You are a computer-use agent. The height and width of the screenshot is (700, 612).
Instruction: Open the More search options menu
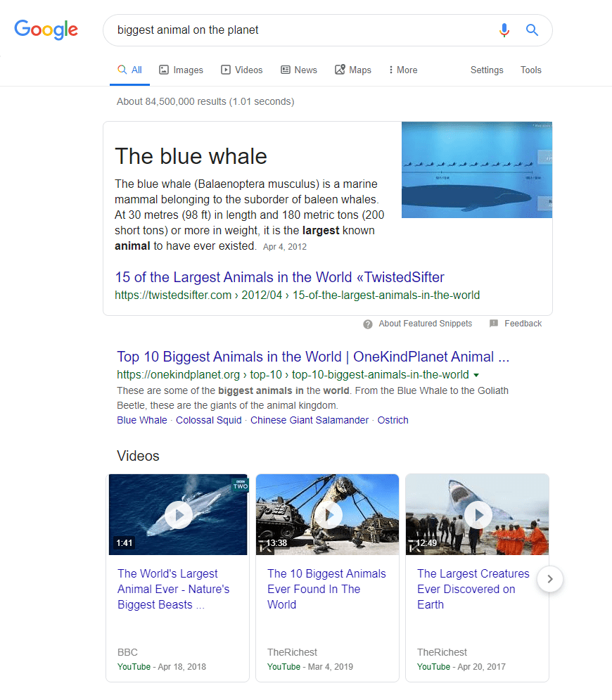tap(402, 70)
